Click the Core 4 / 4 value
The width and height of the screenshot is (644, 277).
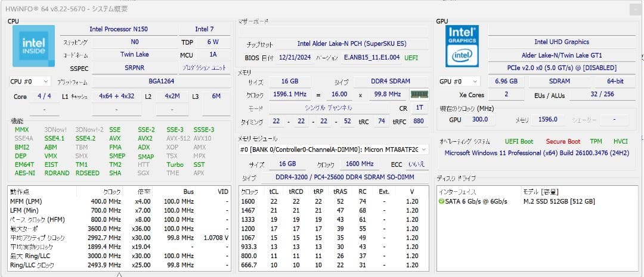[44, 97]
